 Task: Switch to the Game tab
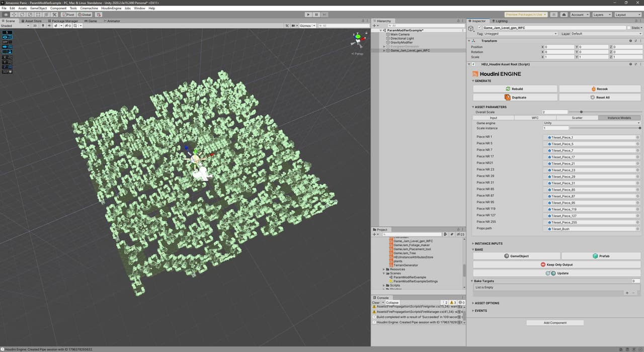(91, 21)
